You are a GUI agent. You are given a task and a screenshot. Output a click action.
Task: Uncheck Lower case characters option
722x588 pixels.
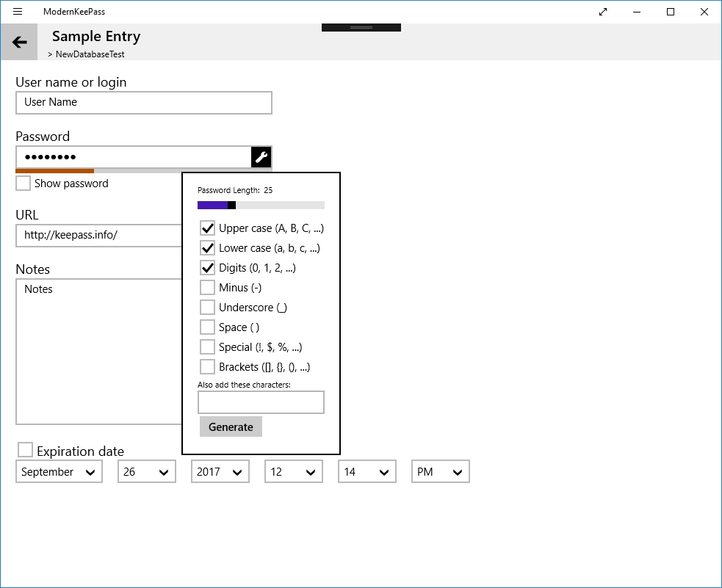click(x=207, y=248)
